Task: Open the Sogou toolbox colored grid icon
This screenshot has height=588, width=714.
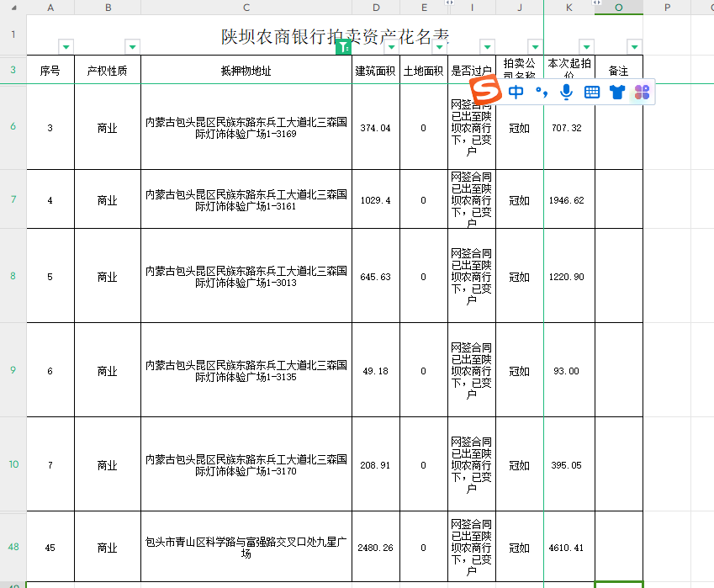Action: tap(641, 91)
